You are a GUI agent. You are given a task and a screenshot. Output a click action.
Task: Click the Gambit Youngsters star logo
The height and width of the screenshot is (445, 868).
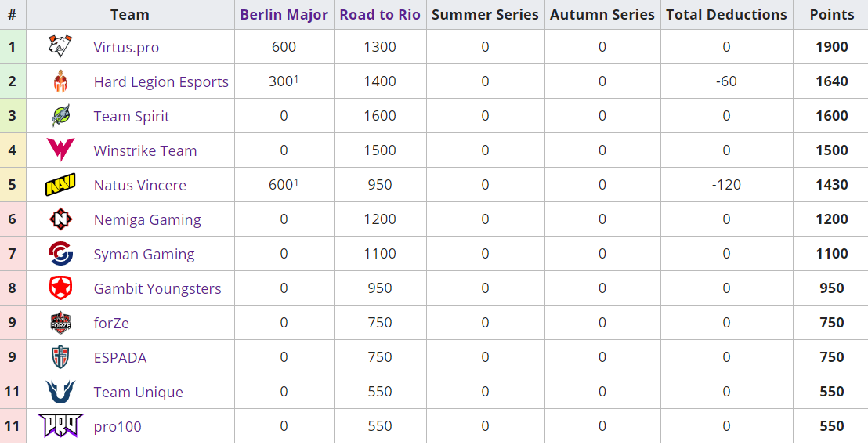coord(60,288)
